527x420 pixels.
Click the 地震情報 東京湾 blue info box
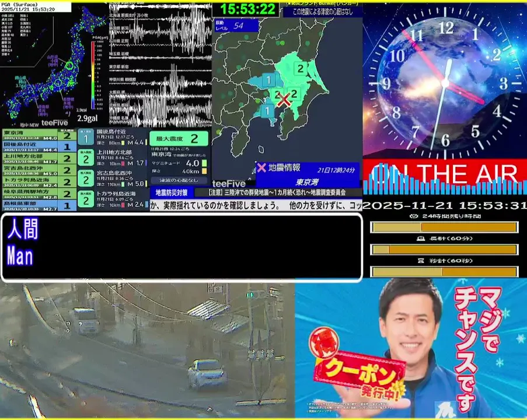point(308,175)
